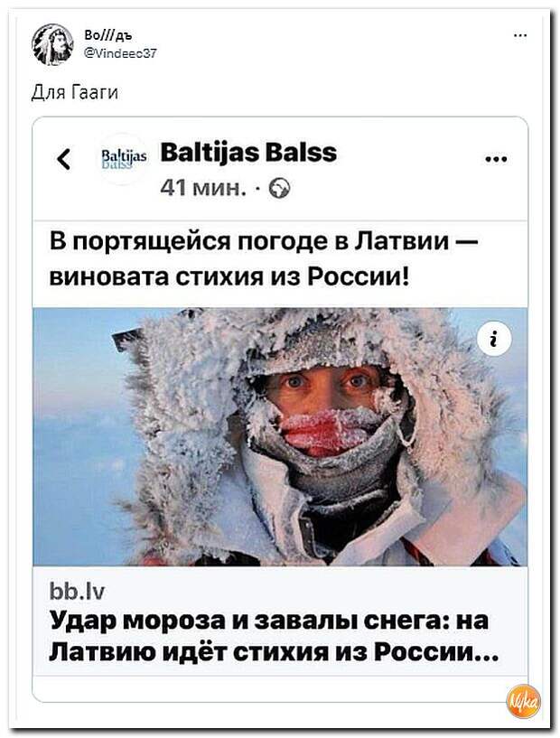Open three-dot menu on Baltijas Balss post

coord(497,159)
